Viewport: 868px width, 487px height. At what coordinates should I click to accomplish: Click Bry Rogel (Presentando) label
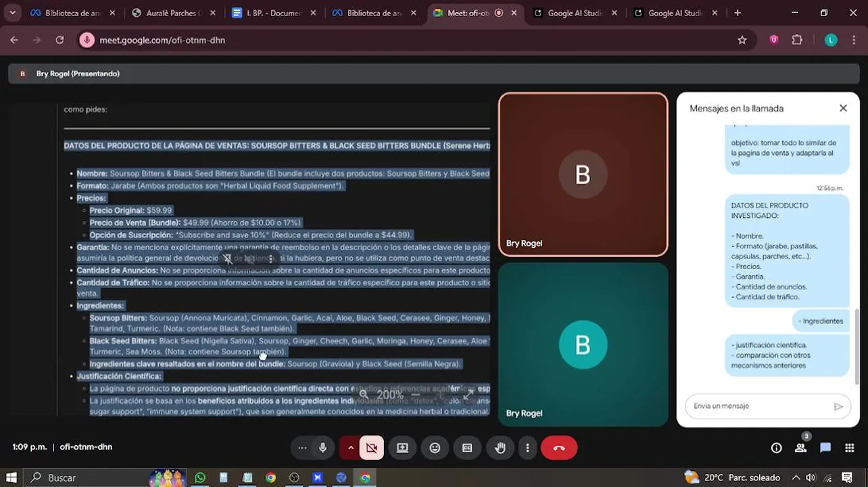(x=78, y=74)
